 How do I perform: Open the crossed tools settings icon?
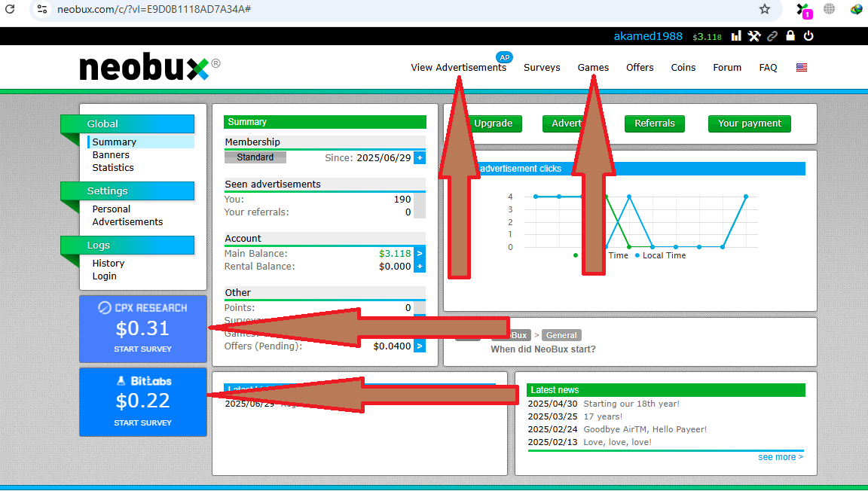(x=754, y=36)
